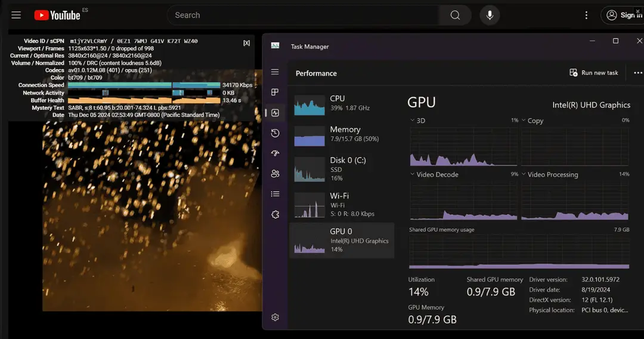Click the video player frame

[x=152, y=215]
